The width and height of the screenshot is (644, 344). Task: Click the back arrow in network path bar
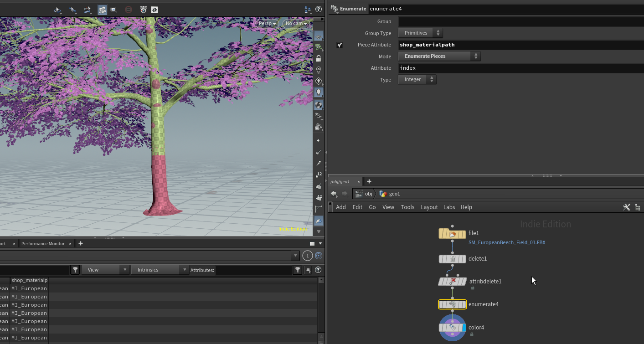[334, 194]
